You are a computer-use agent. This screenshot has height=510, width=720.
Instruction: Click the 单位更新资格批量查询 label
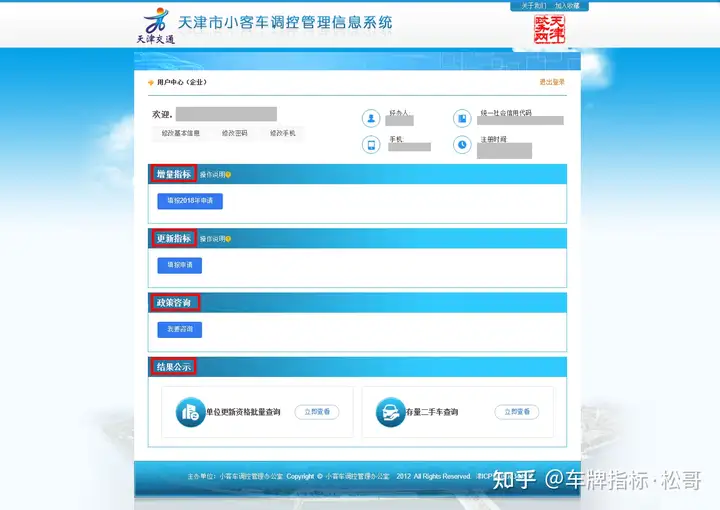243,412
